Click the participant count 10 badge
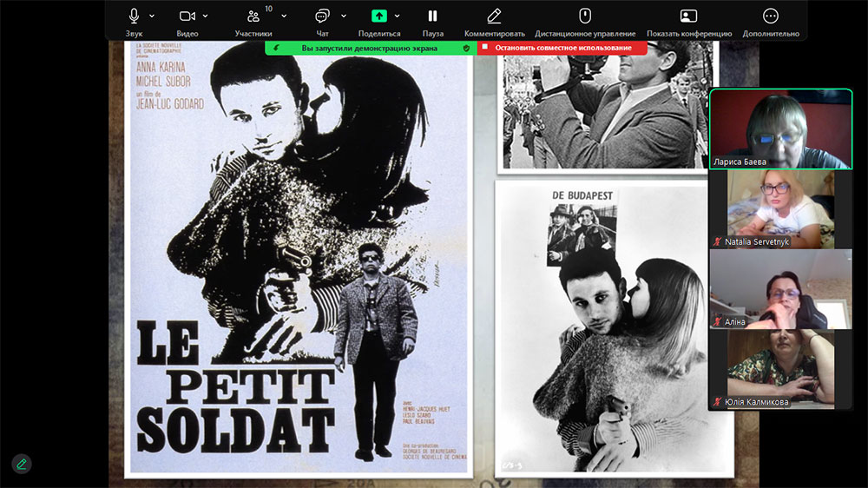Image resolution: width=868 pixels, height=488 pixels. [x=268, y=9]
